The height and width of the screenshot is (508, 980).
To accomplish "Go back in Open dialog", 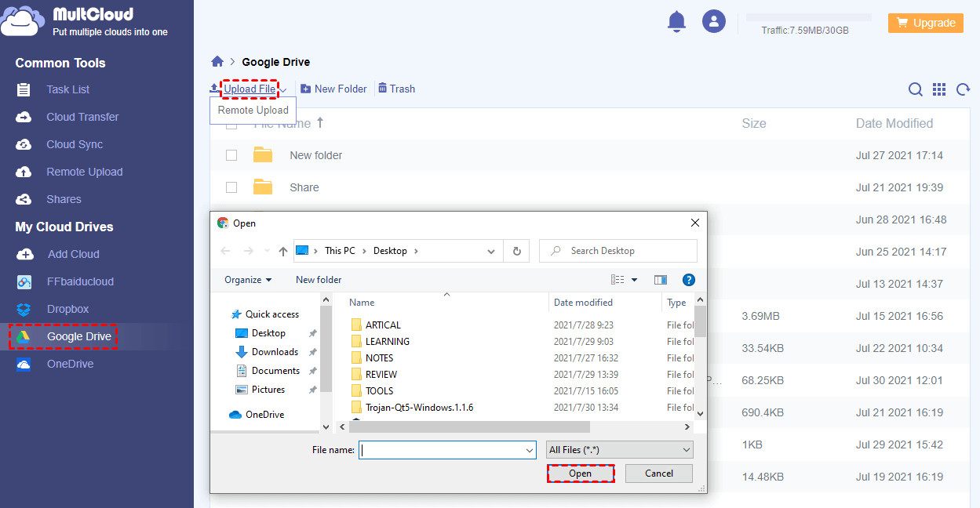I will (226, 251).
